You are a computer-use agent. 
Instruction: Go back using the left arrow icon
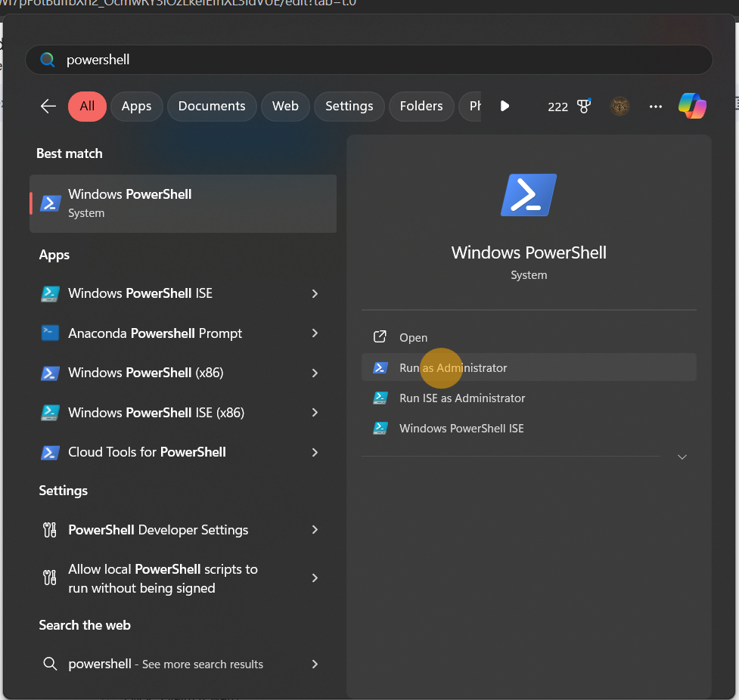click(48, 107)
